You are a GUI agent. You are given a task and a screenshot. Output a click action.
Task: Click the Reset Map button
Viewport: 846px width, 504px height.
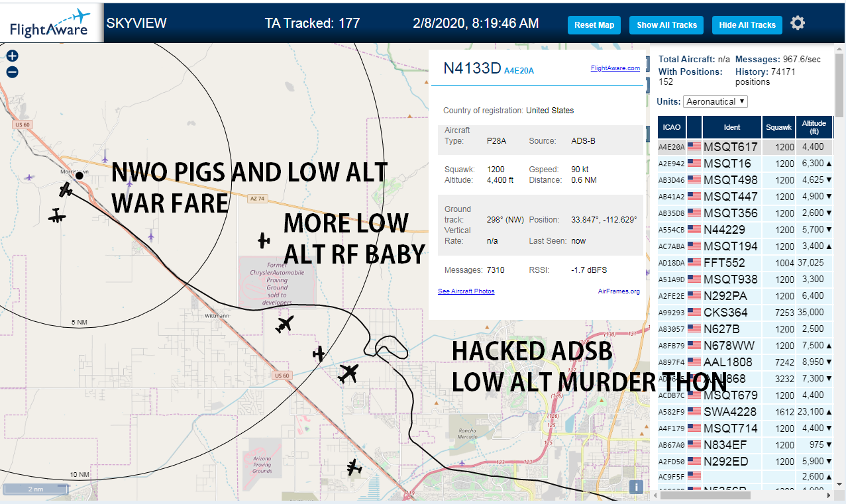(x=594, y=25)
